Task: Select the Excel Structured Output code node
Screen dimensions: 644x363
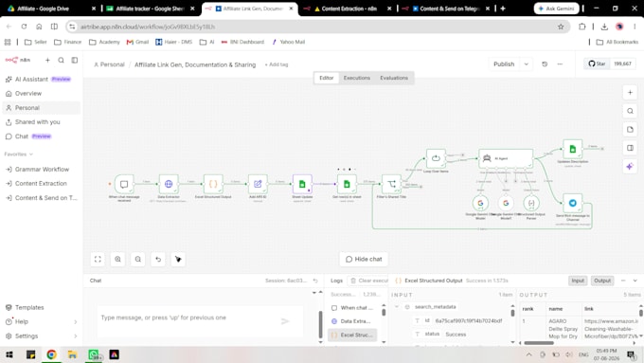Action: (213, 184)
